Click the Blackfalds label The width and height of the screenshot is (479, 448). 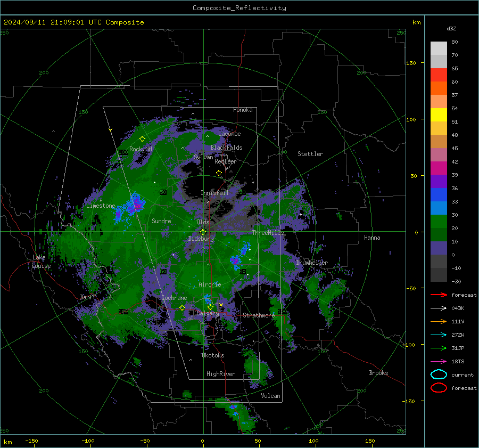[226, 148]
